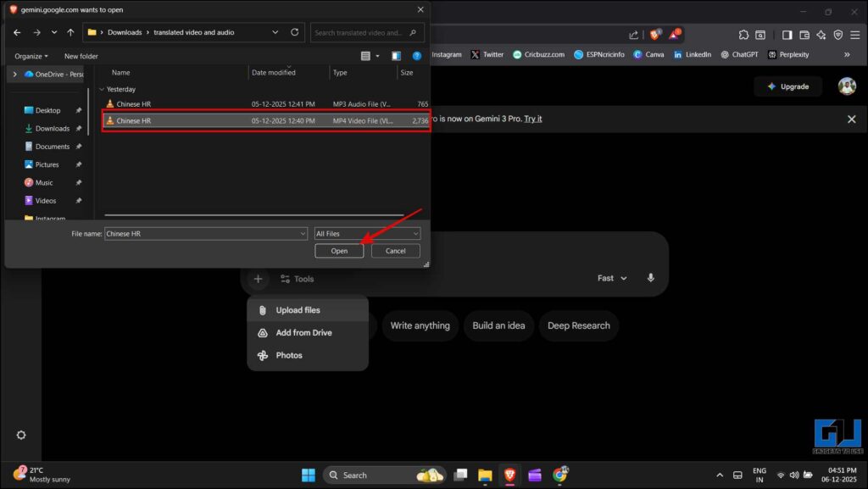The image size is (868, 489).
Task: Toggle the details pane in the file dialog
Action: [365, 54]
